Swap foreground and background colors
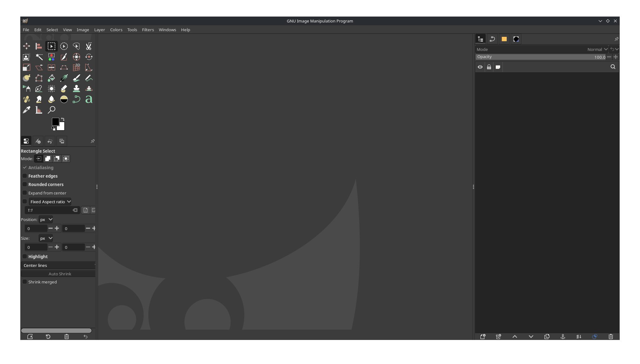This screenshot has height=364, width=640. 63,119
